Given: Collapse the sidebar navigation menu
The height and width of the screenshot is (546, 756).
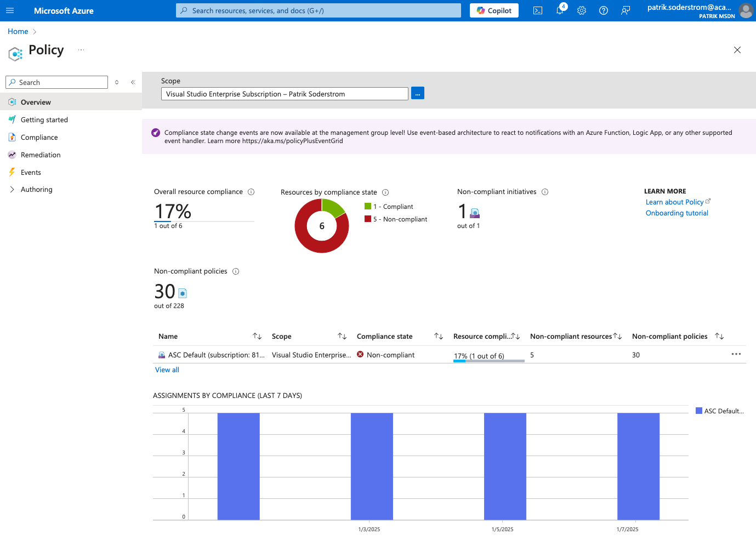Looking at the screenshot, I should tap(133, 82).
